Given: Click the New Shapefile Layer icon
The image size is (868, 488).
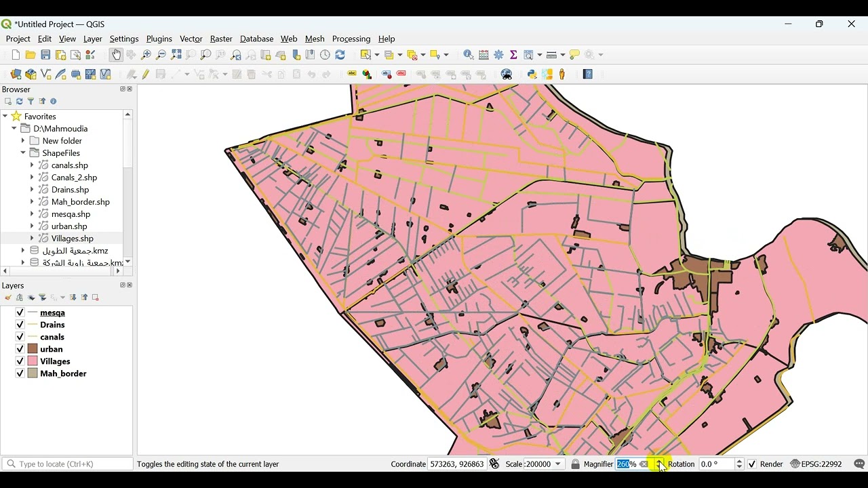Looking at the screenshot, I should 46,75.
